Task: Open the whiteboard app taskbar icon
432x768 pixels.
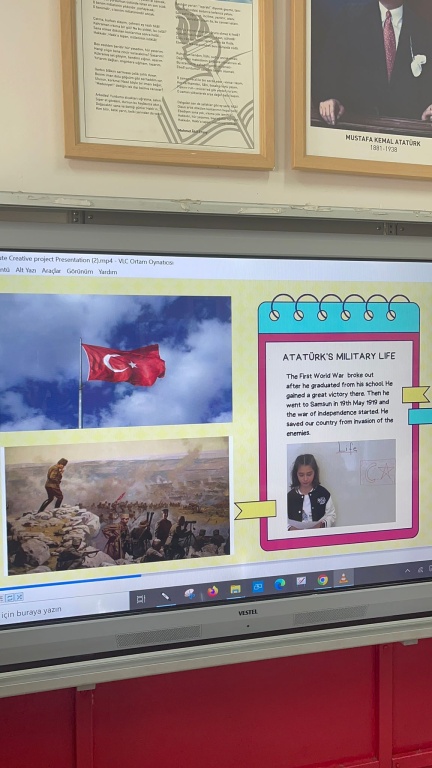Action: coord(301,582)
